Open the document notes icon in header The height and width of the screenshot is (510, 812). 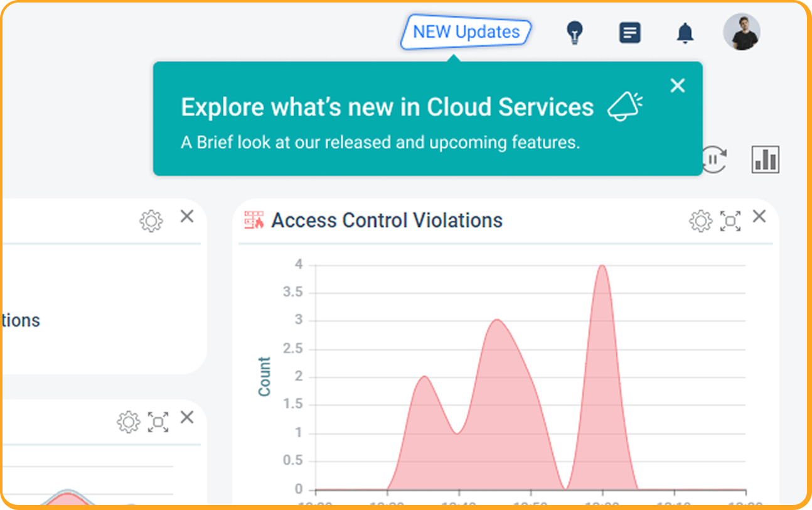click(629, 33)
